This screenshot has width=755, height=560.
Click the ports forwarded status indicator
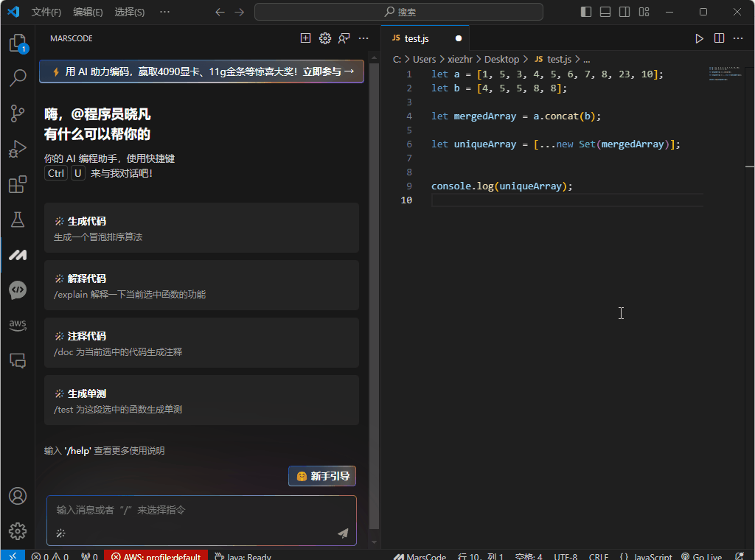coord(89,556)
